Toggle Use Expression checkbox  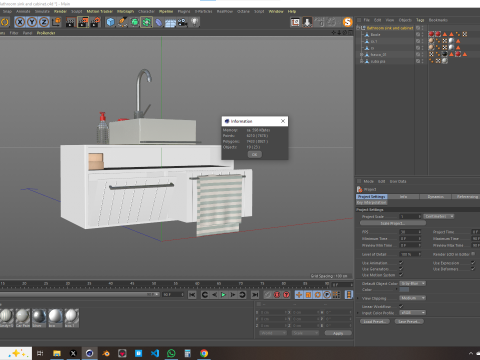(x=473, y=263)
